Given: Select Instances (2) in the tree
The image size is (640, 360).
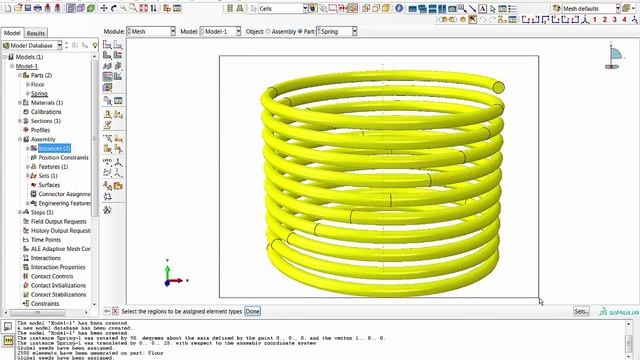Looking at the screenshot, I should pyautogui.click(x=54, y=148).
